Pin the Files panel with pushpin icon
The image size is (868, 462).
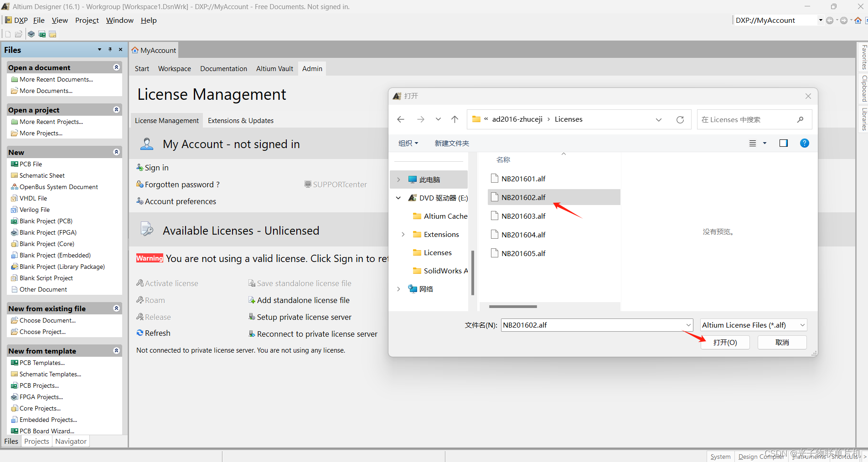110,50
